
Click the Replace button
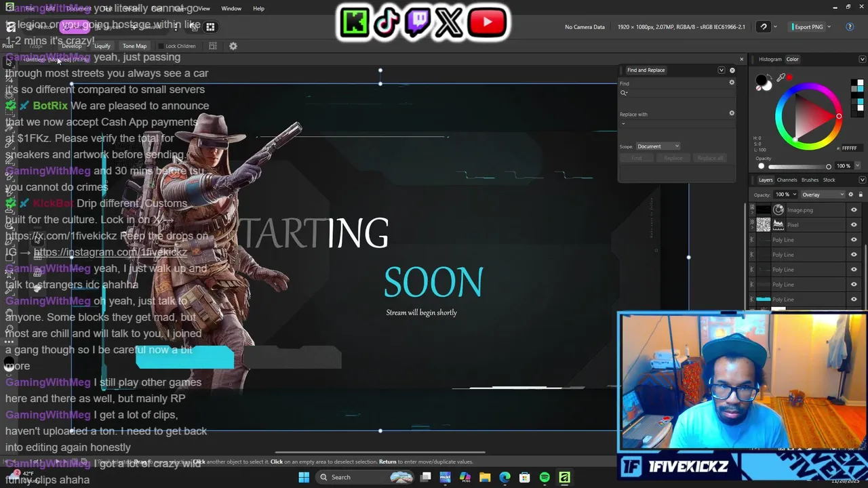click(673, 158)
